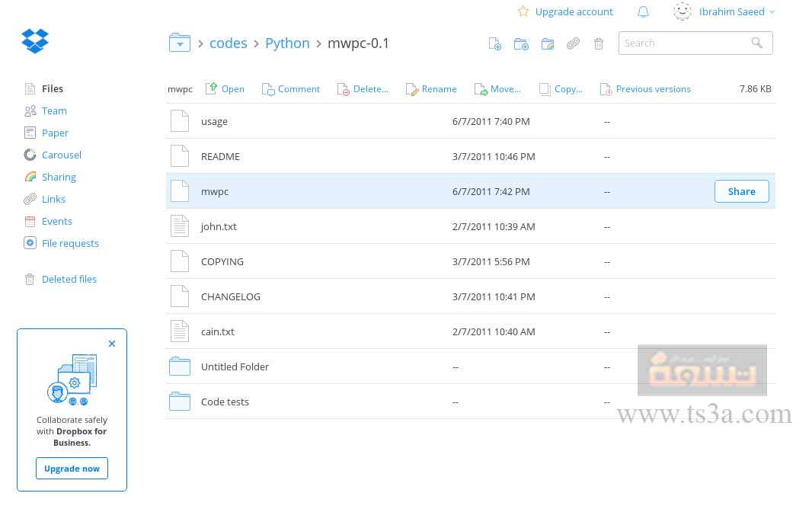Select the cain.txt file name
Viewport: 812px width, 509px height.
(218, 332)
